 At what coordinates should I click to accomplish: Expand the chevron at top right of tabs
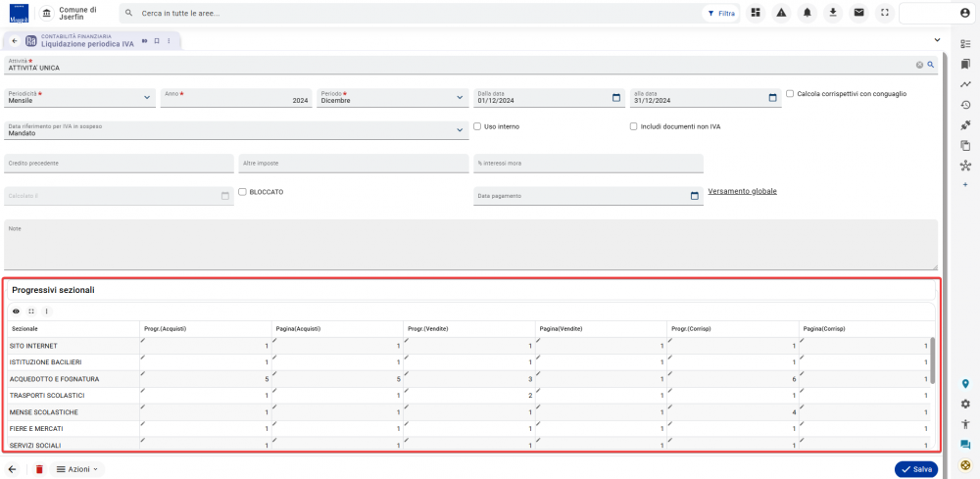[x=937, y=40]
